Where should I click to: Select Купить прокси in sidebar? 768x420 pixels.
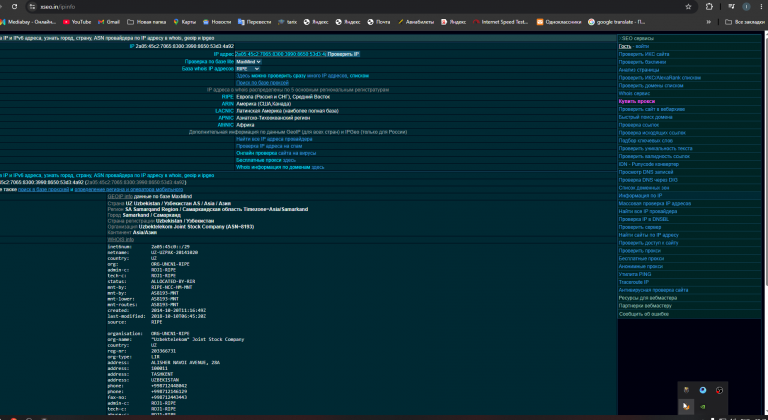click(x=637, y=101)
